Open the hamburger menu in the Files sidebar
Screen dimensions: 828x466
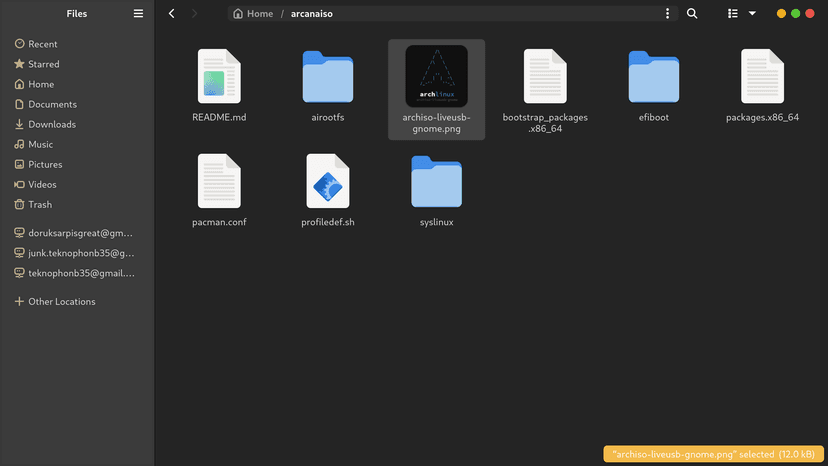(138, 14)
